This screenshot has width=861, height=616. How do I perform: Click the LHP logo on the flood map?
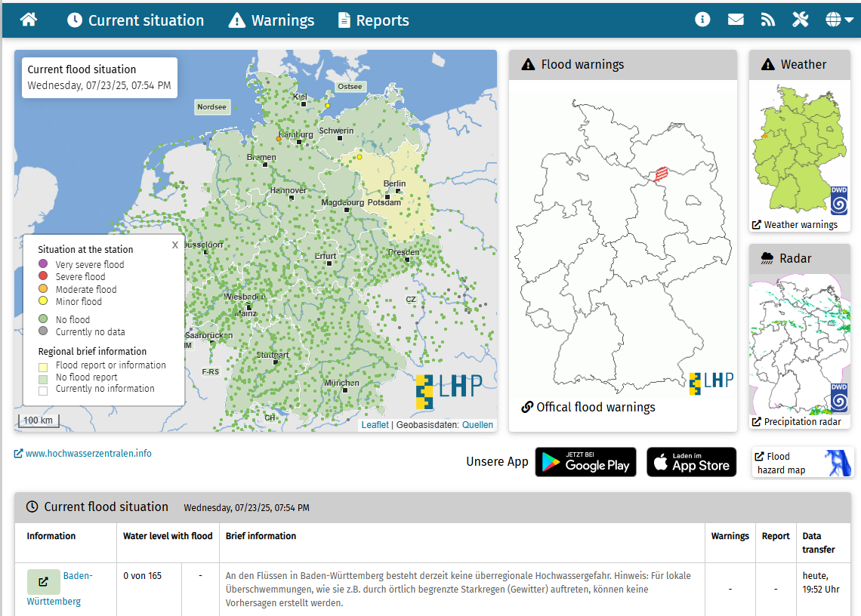point(450,390)
